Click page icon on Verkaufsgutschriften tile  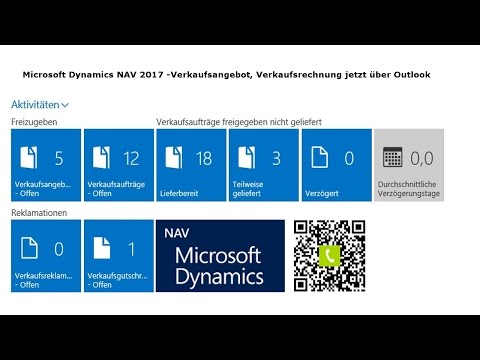(x=102, y=248)
